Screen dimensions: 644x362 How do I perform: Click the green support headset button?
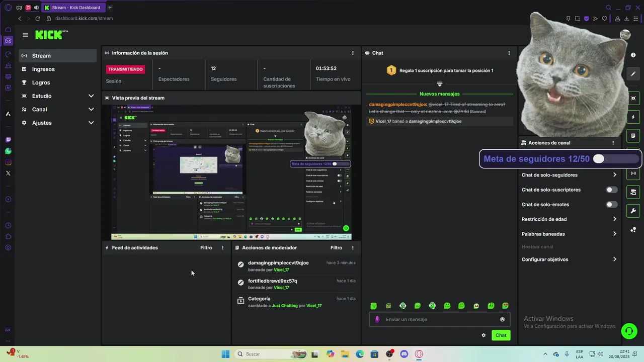629,331
